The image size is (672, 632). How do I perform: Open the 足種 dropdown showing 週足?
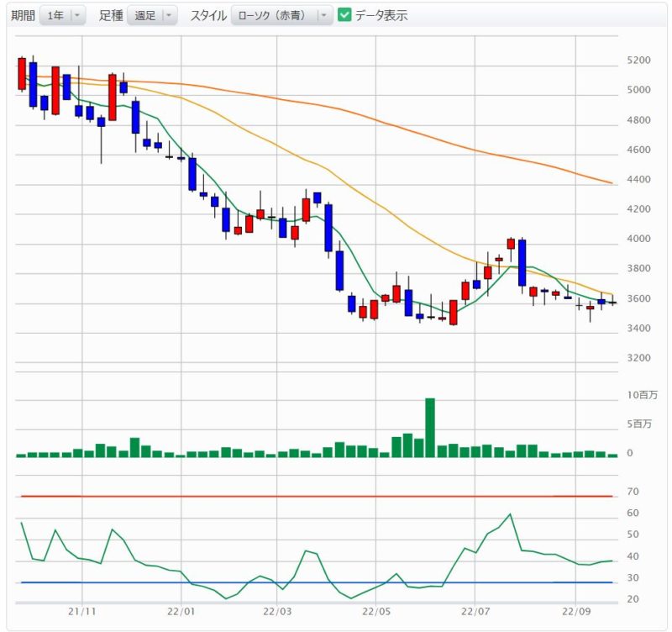point(151,15)
